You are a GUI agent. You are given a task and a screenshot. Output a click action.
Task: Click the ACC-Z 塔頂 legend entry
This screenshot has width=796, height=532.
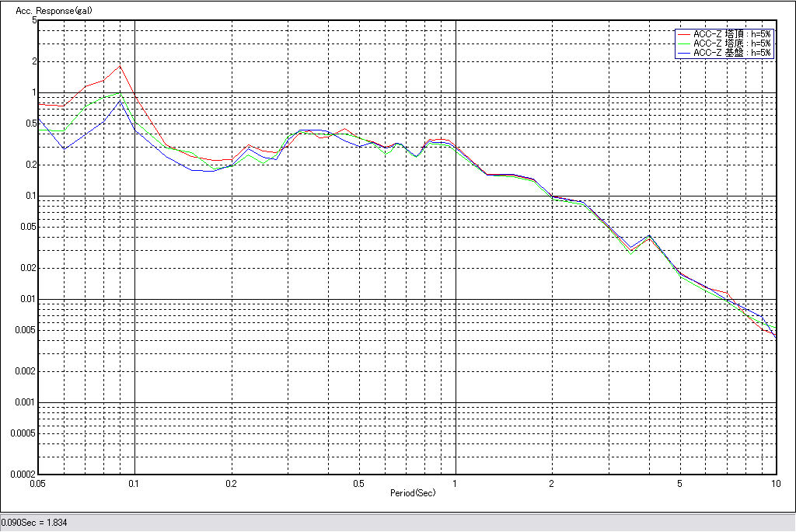tap(732, 34)
